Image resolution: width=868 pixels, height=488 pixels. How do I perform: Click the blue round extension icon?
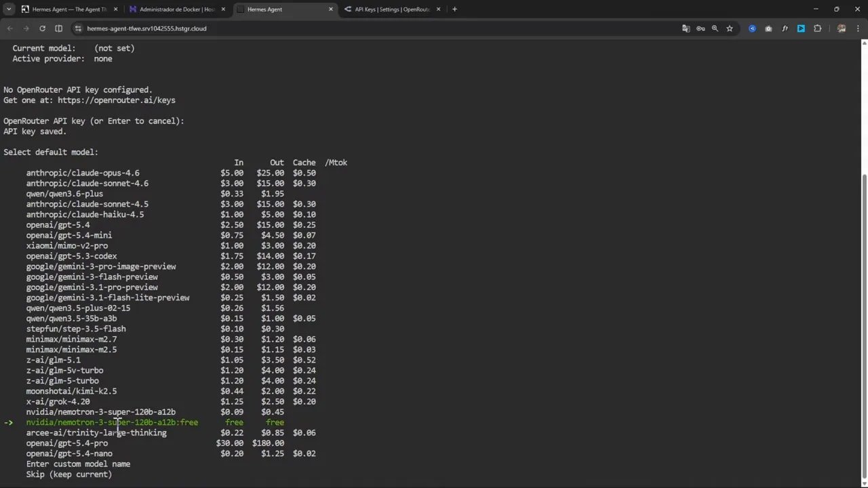click(752, 28)
